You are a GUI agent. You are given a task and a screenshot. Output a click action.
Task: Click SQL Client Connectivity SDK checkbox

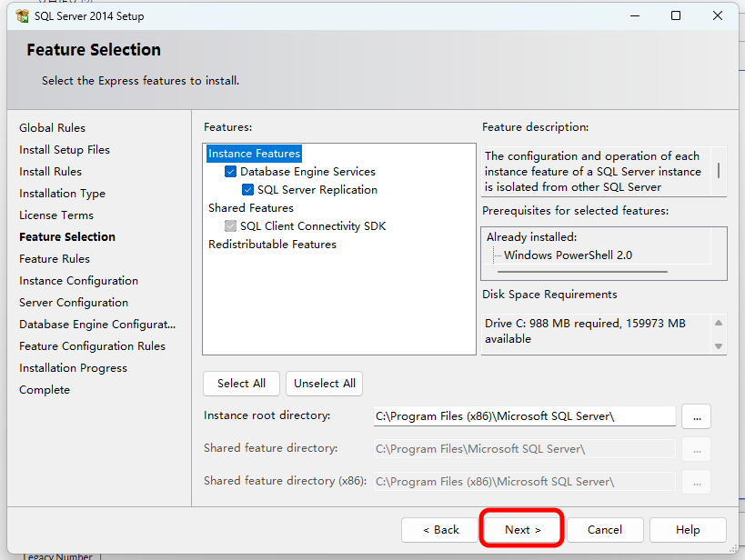tap(231, 226)
